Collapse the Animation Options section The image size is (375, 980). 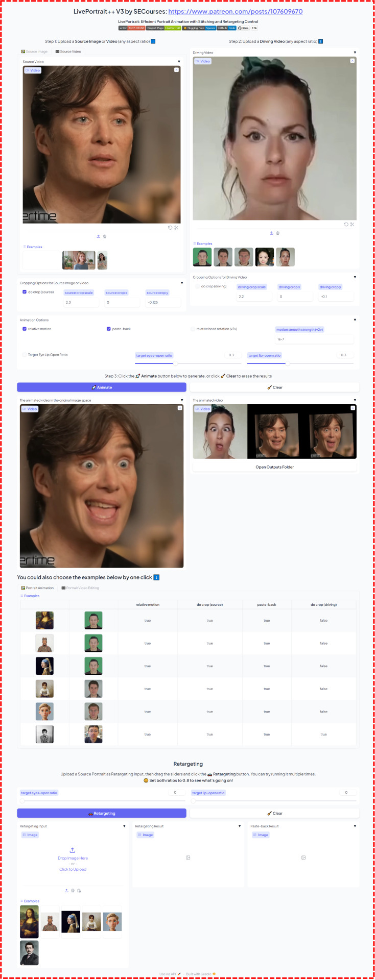click(x=355, y=320)
